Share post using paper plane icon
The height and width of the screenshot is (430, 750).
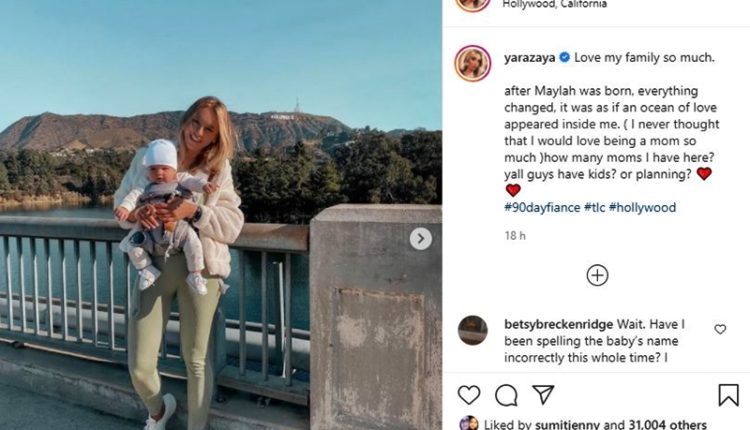click(543, 395)
